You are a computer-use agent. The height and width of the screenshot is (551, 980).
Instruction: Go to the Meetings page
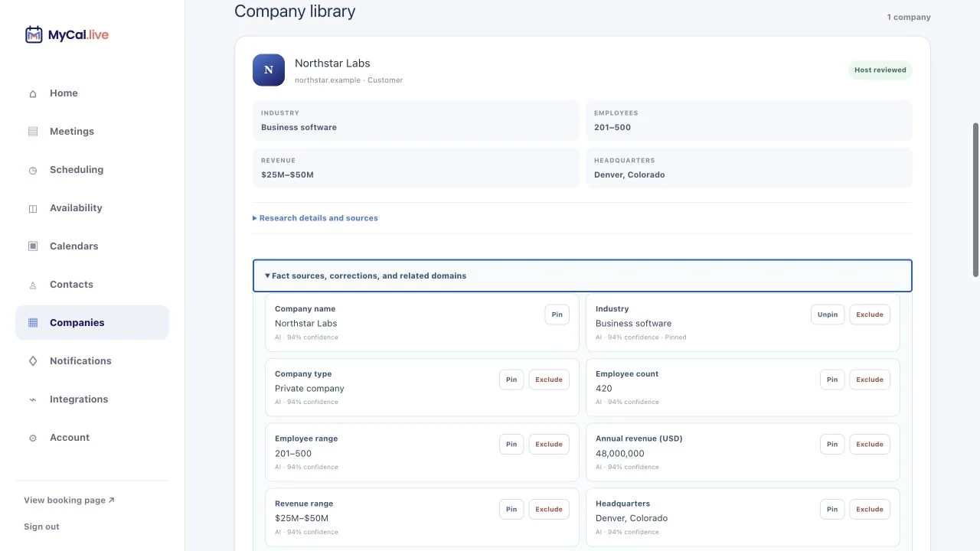(92, 132)
